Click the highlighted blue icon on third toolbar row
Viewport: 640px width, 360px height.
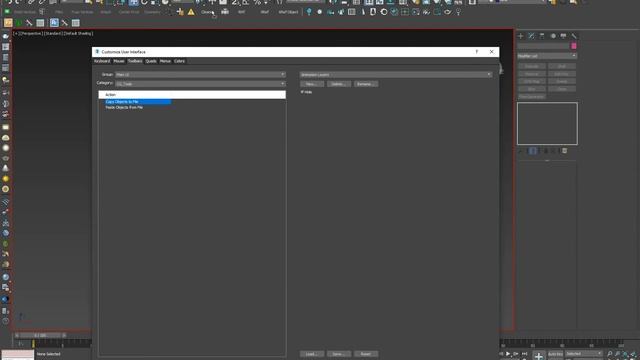[54, 23]
